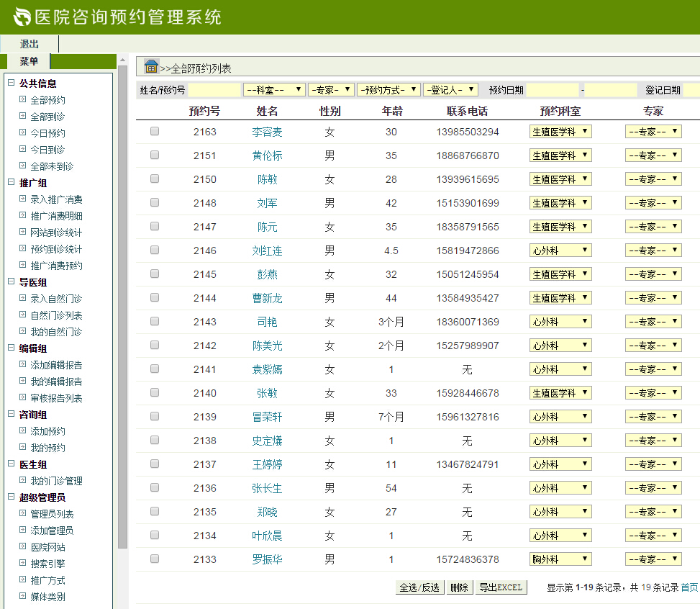
Task: Click the arrow icon beside 审核报告列表
Action: coord(23,397)
